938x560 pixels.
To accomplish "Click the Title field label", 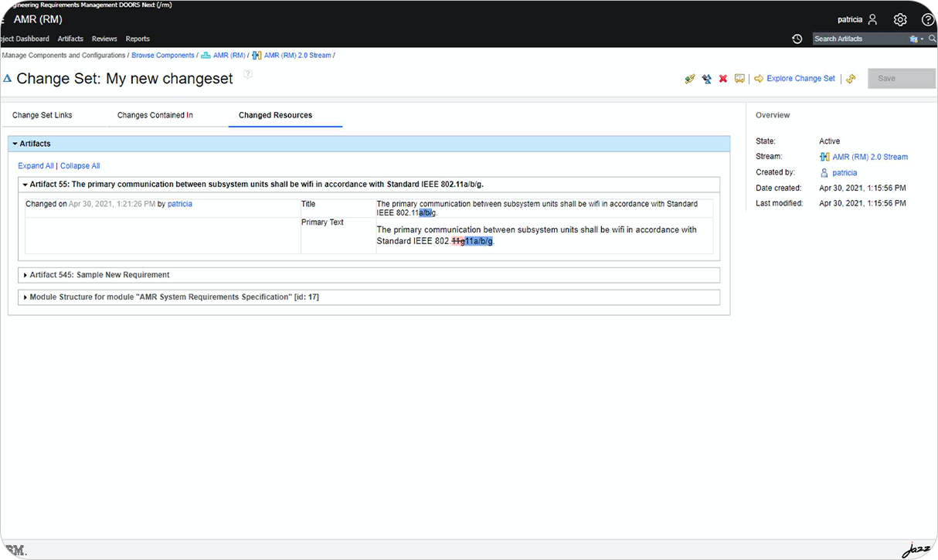I will tap(308, 204).
